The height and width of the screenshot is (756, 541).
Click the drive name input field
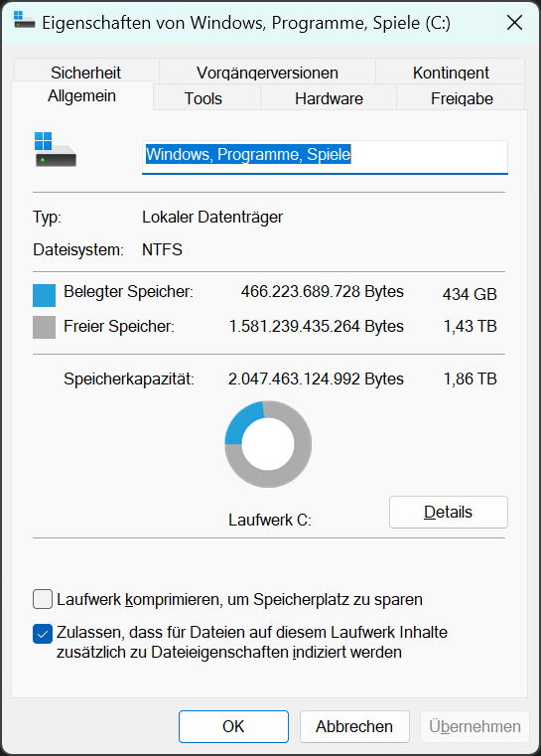[x=325, y=157]
